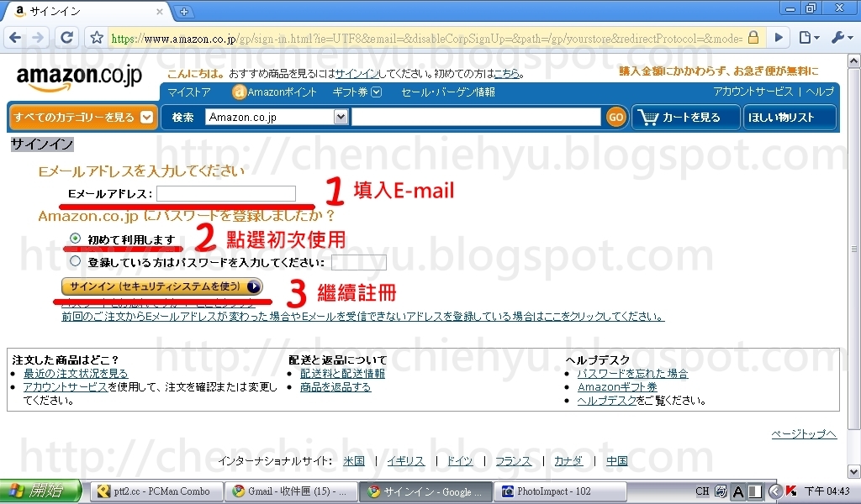Click the amazon.co.jp logo
This screenshot has width=861, height=504.
tap(79, 78)
